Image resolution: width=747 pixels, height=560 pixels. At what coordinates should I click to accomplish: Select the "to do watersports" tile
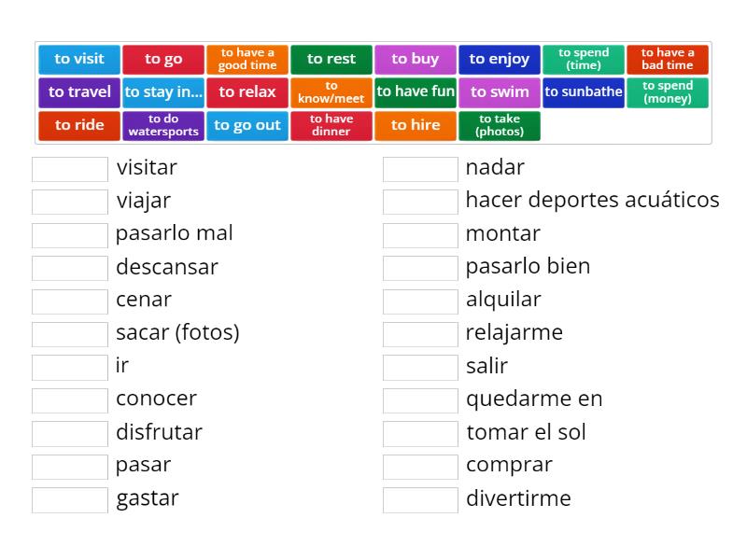pyautogui.click(x=162, y=126)
